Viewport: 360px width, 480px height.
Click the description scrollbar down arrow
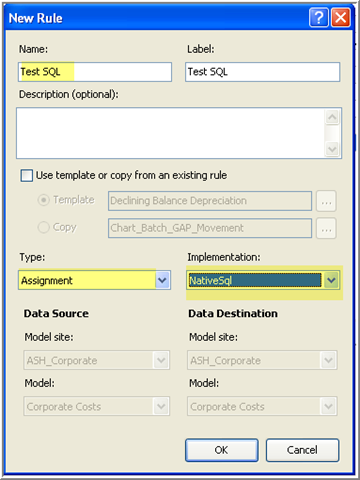pos(332,149)
